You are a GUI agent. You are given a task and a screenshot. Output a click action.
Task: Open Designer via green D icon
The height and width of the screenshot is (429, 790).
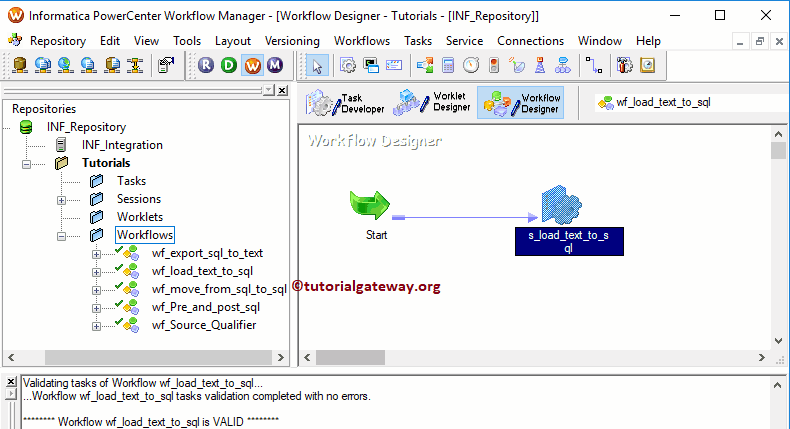click(229, 65)
